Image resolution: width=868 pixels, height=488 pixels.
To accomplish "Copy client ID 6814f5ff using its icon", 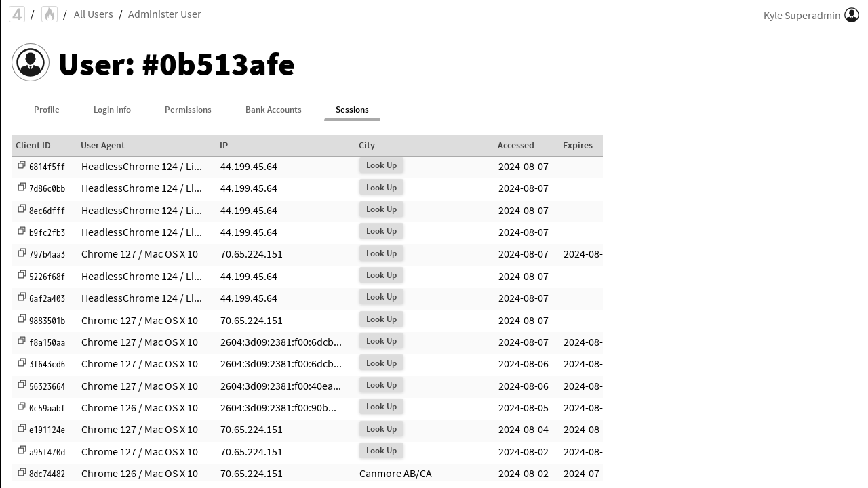I will point(22,165).
